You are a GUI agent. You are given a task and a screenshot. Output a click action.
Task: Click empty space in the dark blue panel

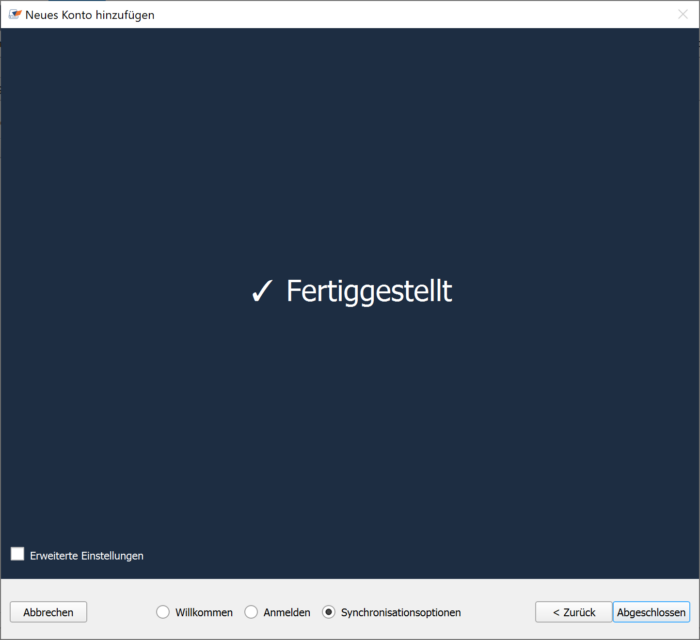point(350,150)
